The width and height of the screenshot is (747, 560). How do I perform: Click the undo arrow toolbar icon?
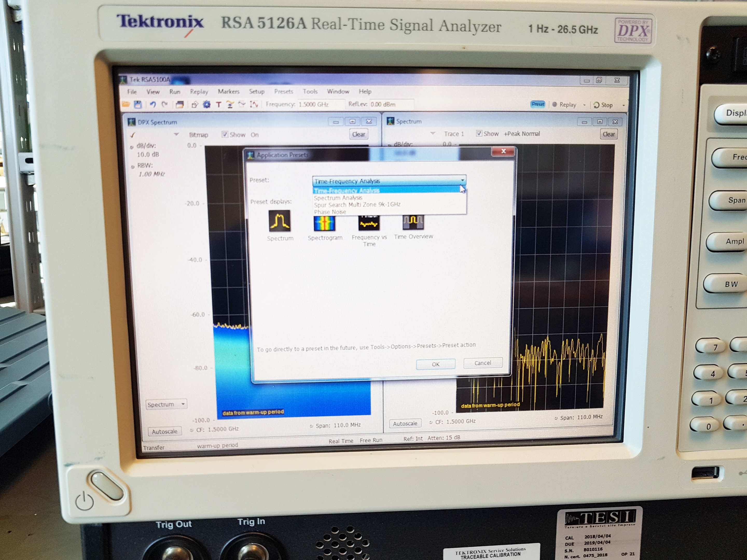[153, 104]
